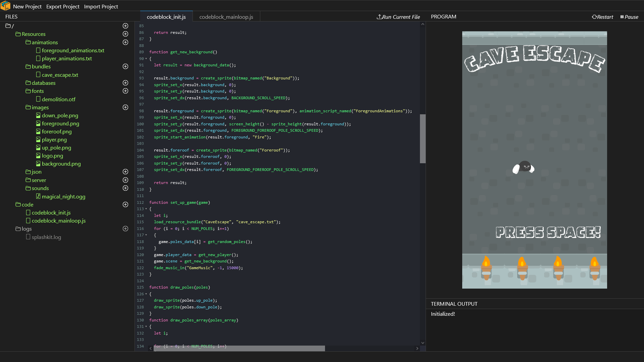Screen dimensions: 644x362
Task: Click the add icon beside animations folder
Action: [125, 42]
